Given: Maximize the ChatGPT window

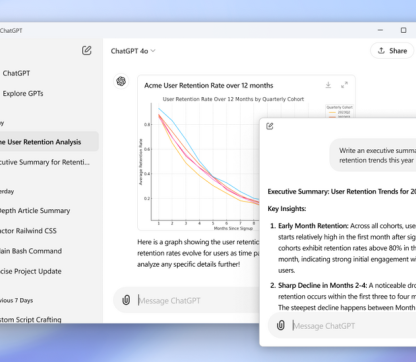Looking at the screenshot, I should click(403, 30).
